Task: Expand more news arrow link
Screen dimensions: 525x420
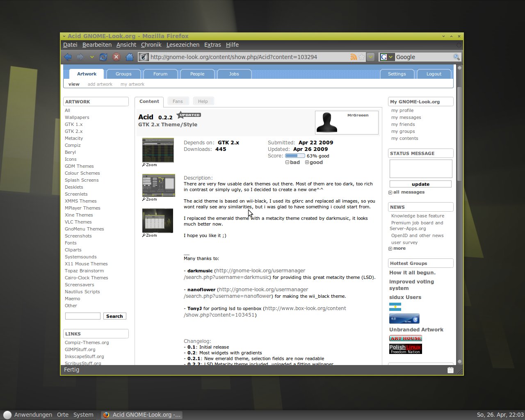Action: [390, 249]
